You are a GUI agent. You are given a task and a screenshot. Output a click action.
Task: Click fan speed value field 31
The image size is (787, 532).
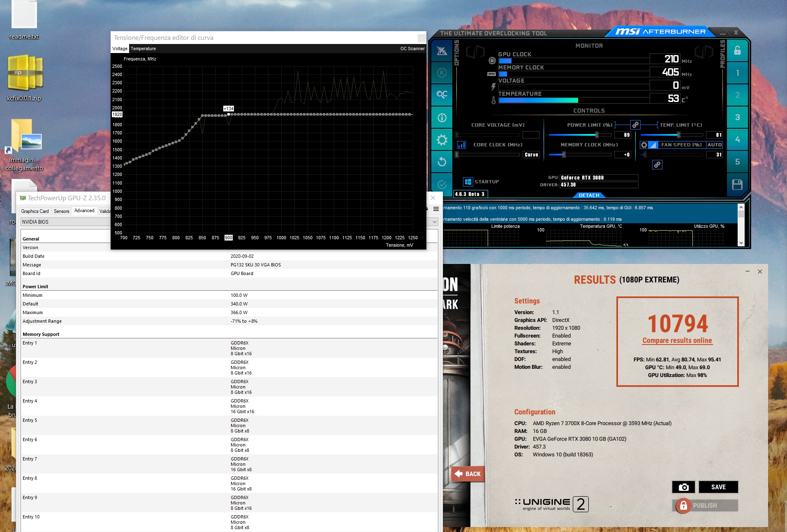click(714, 155)
